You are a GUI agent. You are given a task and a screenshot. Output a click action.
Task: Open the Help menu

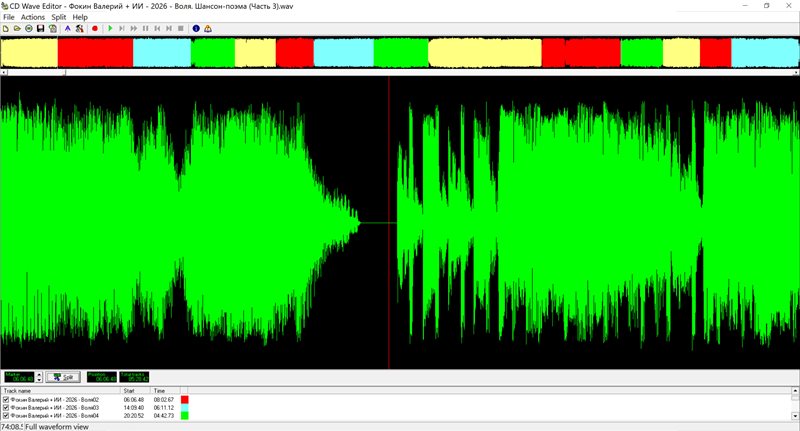click(x=80, y=17)
